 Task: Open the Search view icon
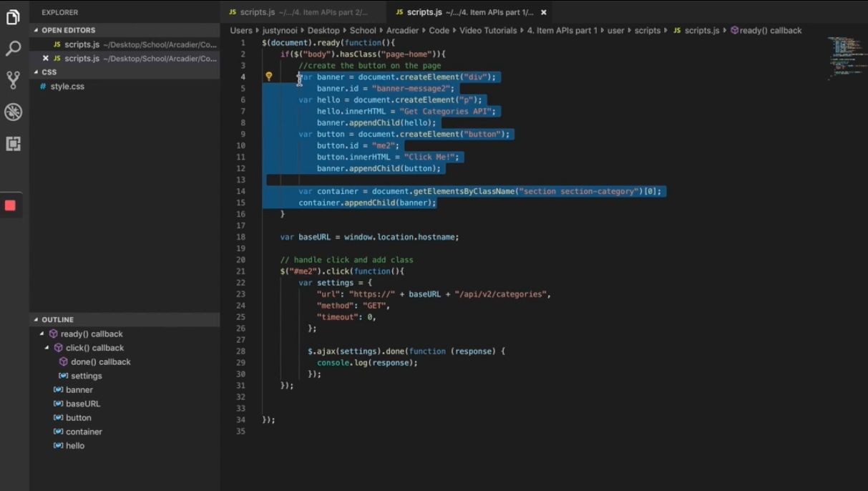click(13, 49)
